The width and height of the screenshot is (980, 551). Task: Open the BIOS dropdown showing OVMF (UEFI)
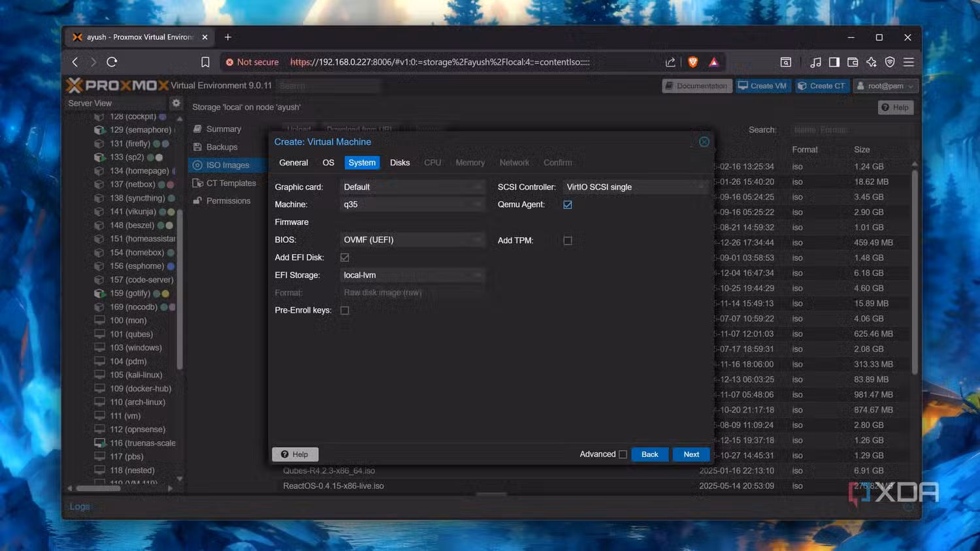pyautogui.click(x=413, y=240)
